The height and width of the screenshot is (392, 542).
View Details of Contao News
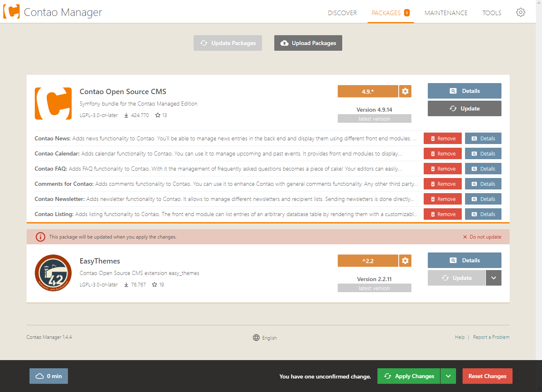(483, 138)
